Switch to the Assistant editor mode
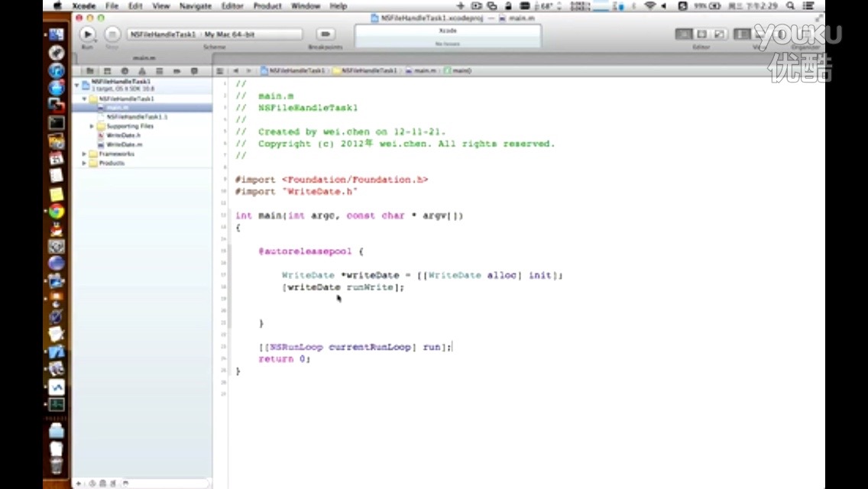The width and height of the screenshot is (868, 489). click(701, 34)
